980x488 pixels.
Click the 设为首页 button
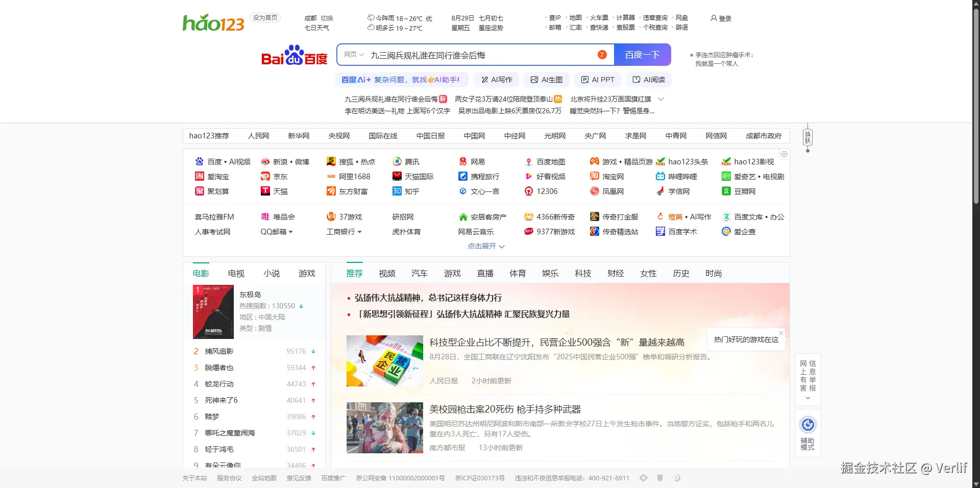click(x=265, y=18)
